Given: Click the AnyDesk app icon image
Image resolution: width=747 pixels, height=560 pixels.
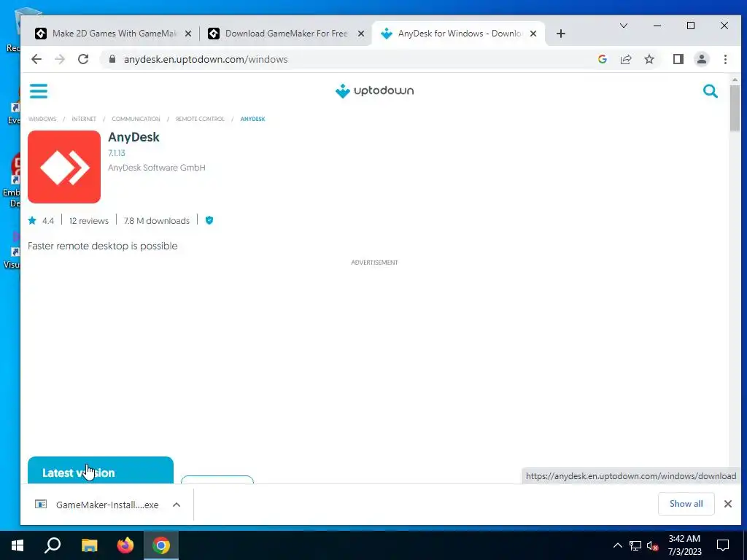Looking at the screenshot, I should click(x=64, y=167).
